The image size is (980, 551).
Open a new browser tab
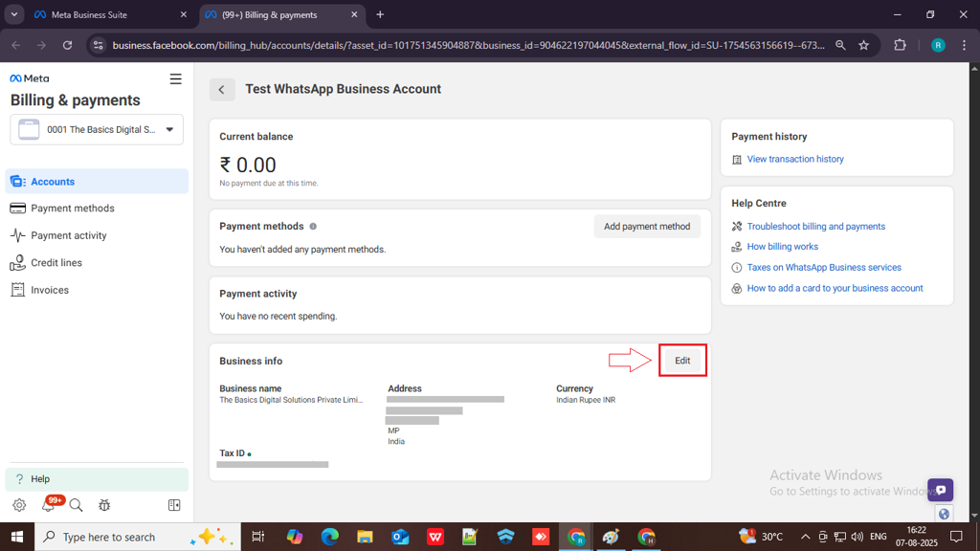[380, 14]
